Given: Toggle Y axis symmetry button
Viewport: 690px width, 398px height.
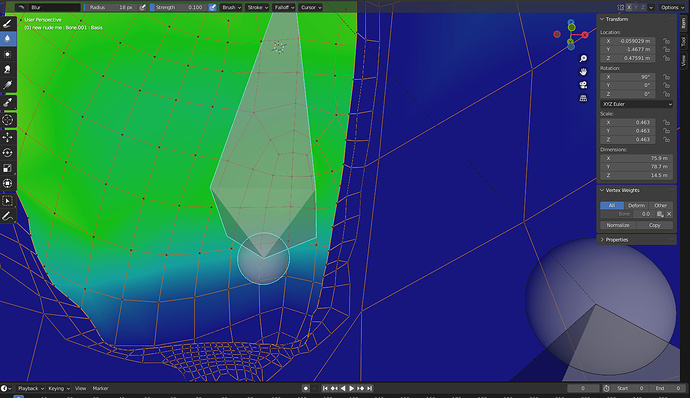Looking at the screenshot, I should (x=636, y=7).
